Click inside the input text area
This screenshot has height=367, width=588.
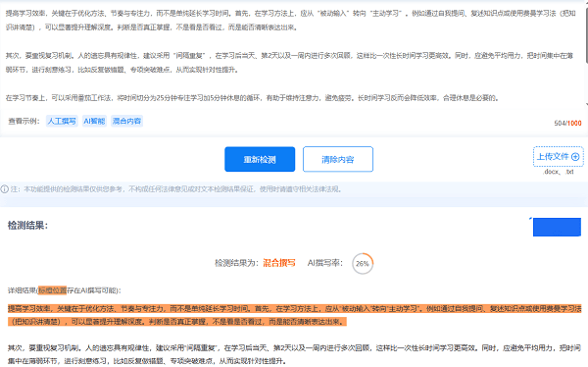tap(291, 55)
